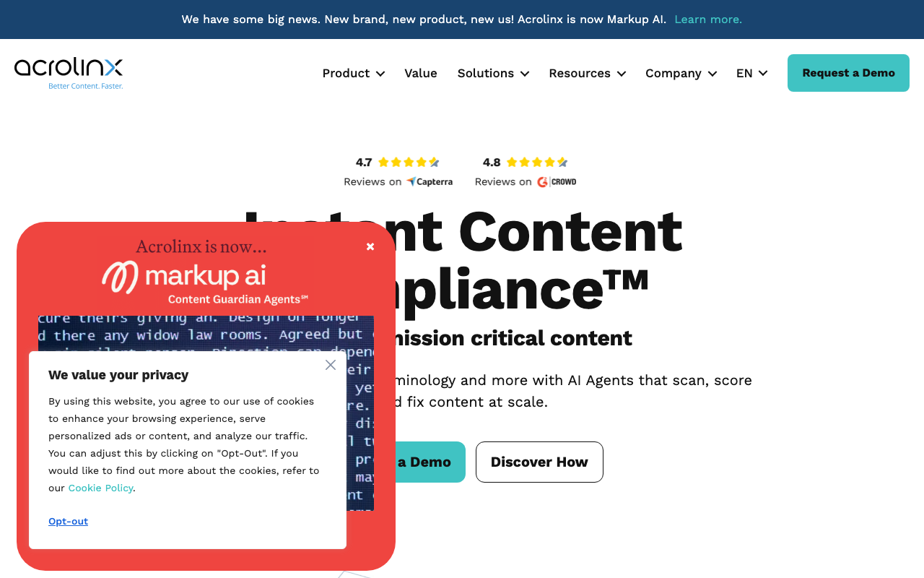924x578 pixels.
Task: Expand the Resources menu
Action: coord(587,73)
